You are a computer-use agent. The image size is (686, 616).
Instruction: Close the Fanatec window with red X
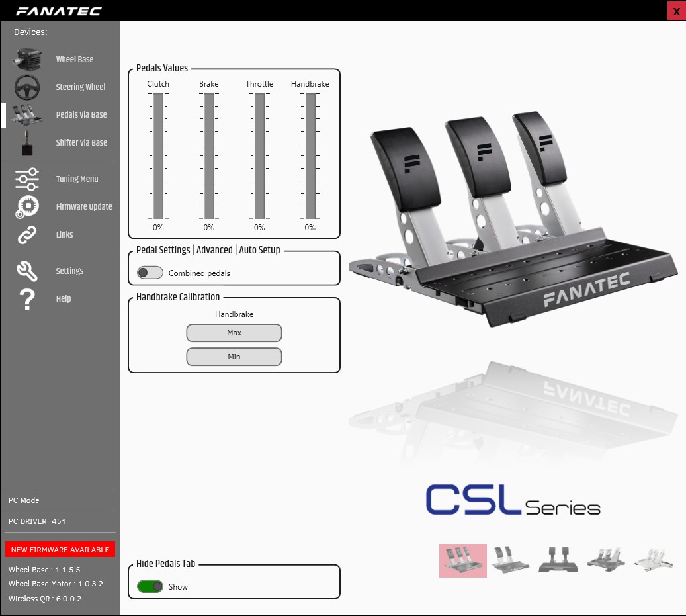tap(676, 11)
